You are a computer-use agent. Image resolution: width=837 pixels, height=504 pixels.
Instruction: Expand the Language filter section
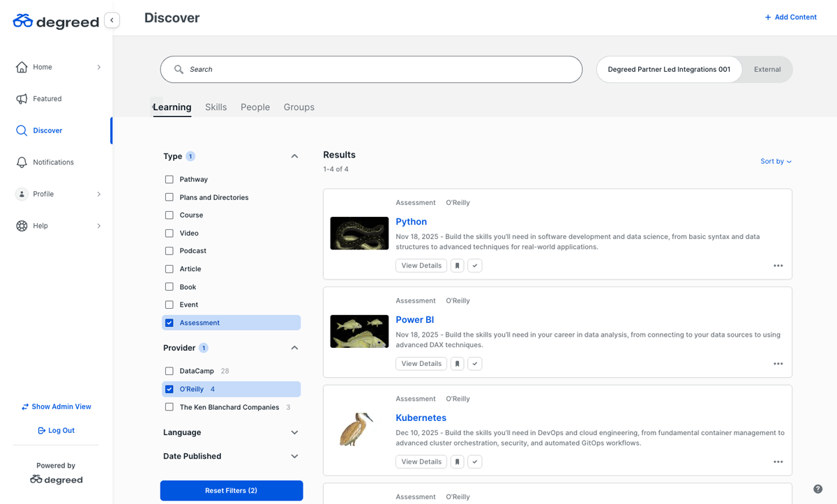[294, 432]
